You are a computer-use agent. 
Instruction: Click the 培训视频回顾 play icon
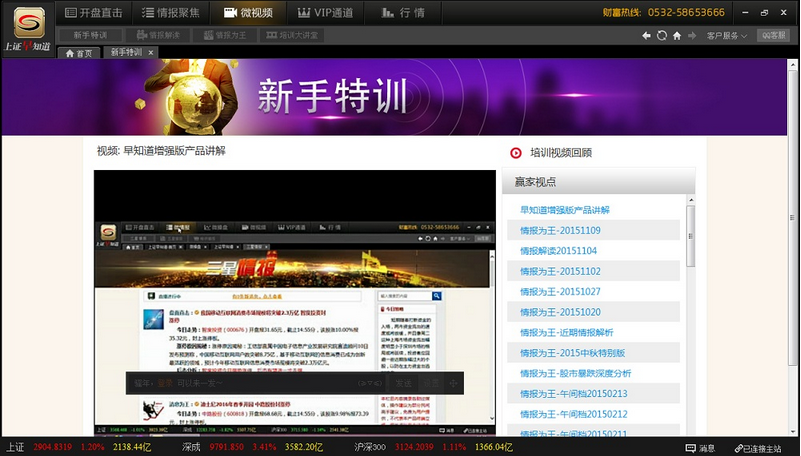tap(516, 153)
